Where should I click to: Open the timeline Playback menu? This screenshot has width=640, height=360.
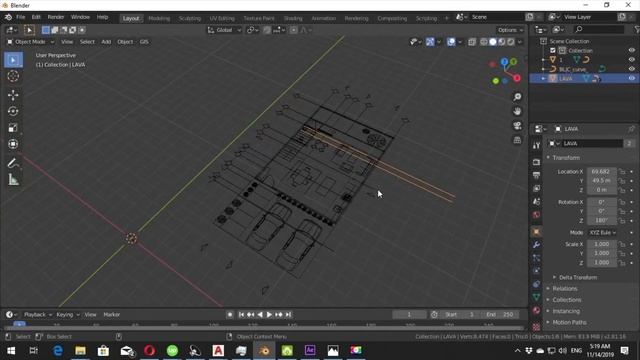pos(38,315)
